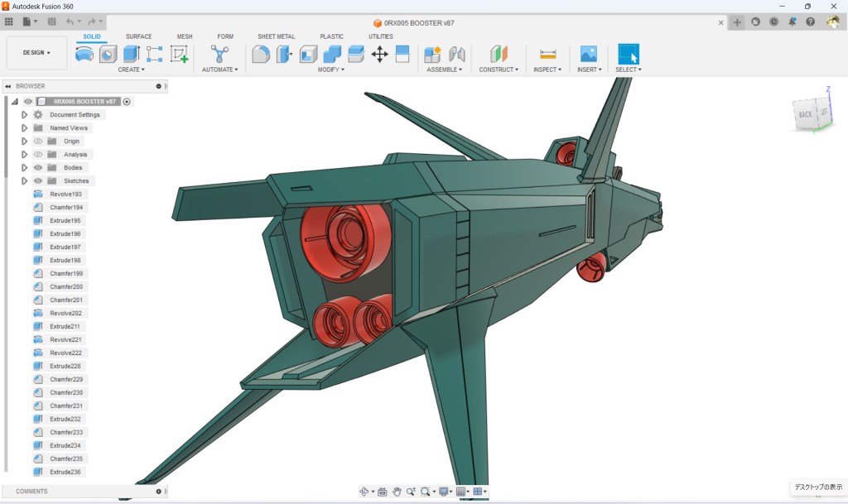Click the Automate tool icon
The image size is (848, 504).
coord(219,55)
